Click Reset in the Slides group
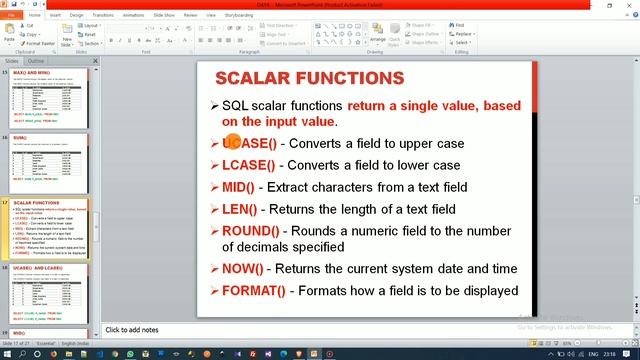This screenshot has width=640, height=360. 87,35
